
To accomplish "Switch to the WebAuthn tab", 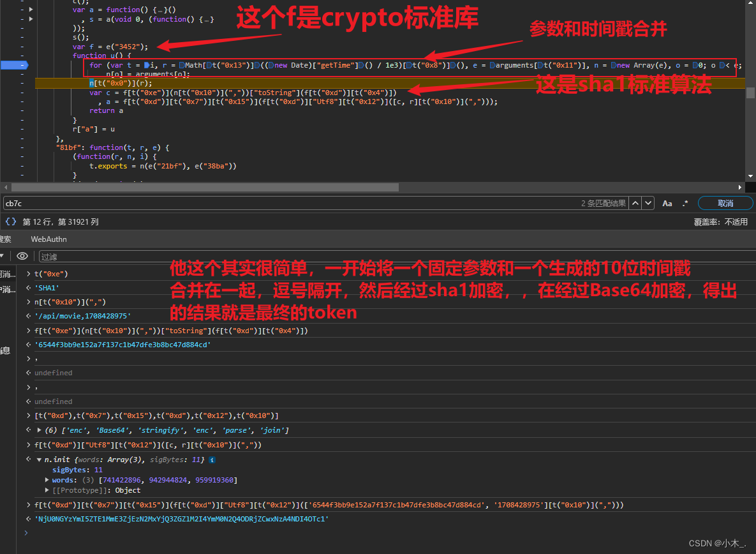I will pyautogui.click(x=48, y=239).
